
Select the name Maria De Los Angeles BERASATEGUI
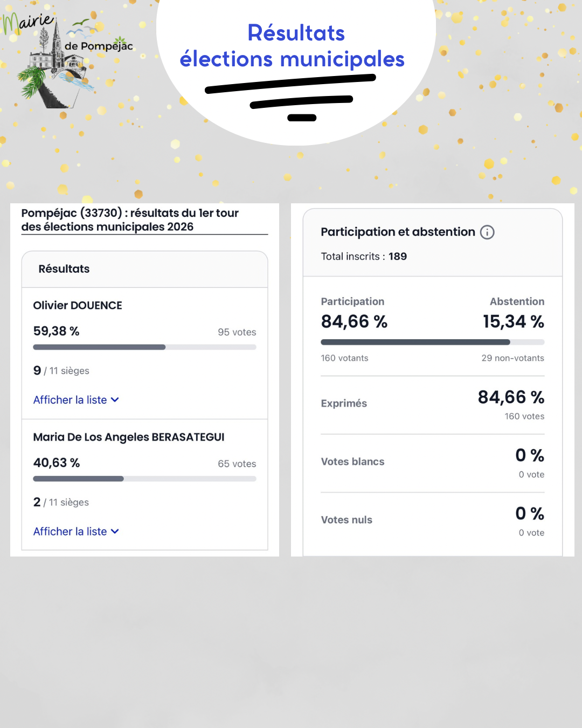pos(129,437)
